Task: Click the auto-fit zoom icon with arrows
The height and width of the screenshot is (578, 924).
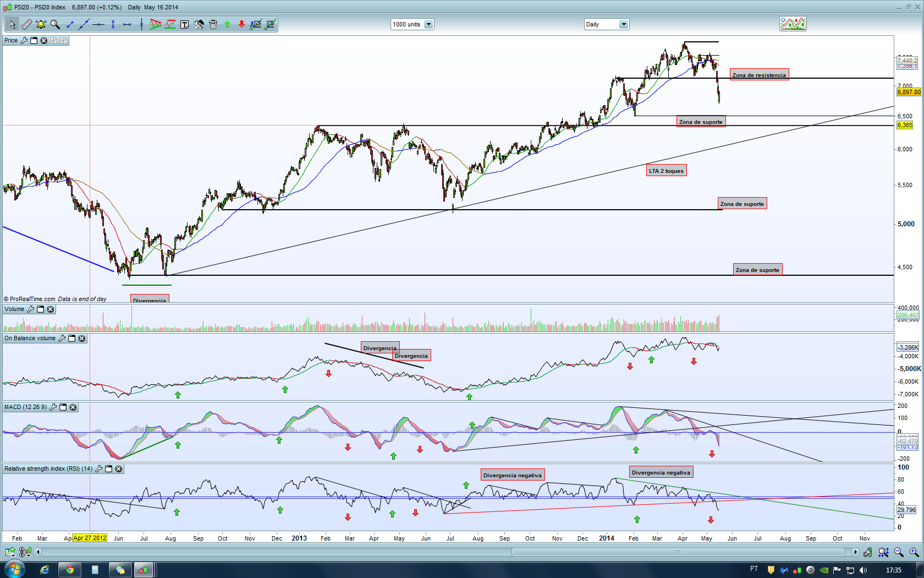Action: (x=883, y=552)
